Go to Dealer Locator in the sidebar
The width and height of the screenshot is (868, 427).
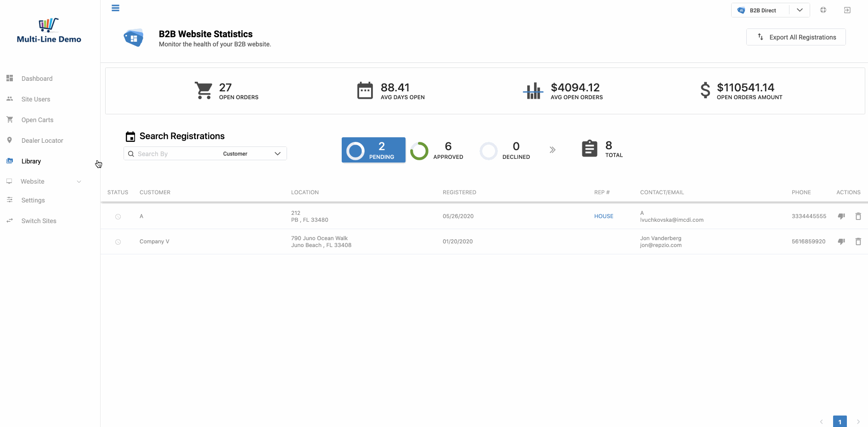[x=42, y=140]
